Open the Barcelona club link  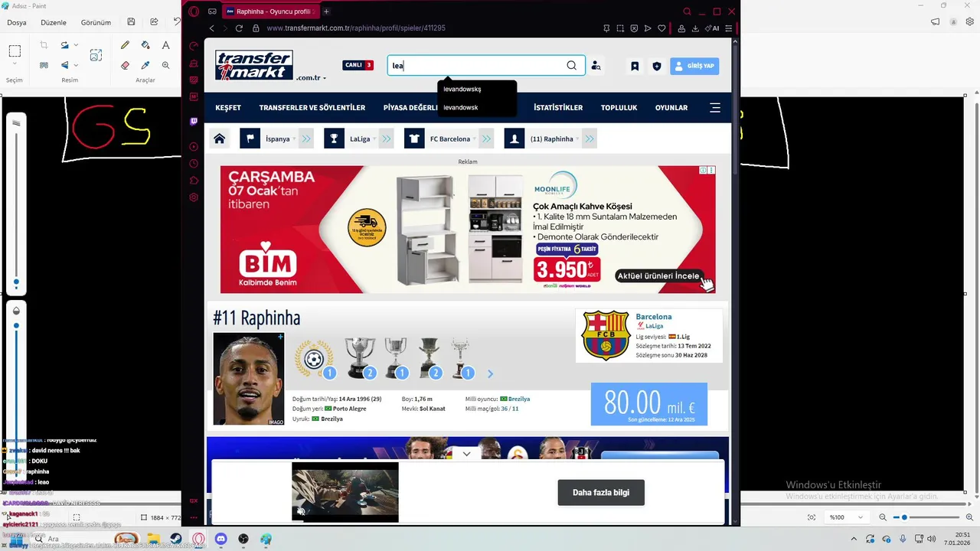[654, 316]
